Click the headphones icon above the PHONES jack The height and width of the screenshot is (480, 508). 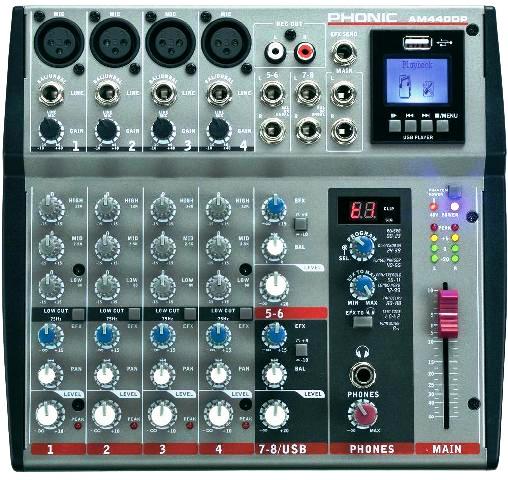pos(362,352)
